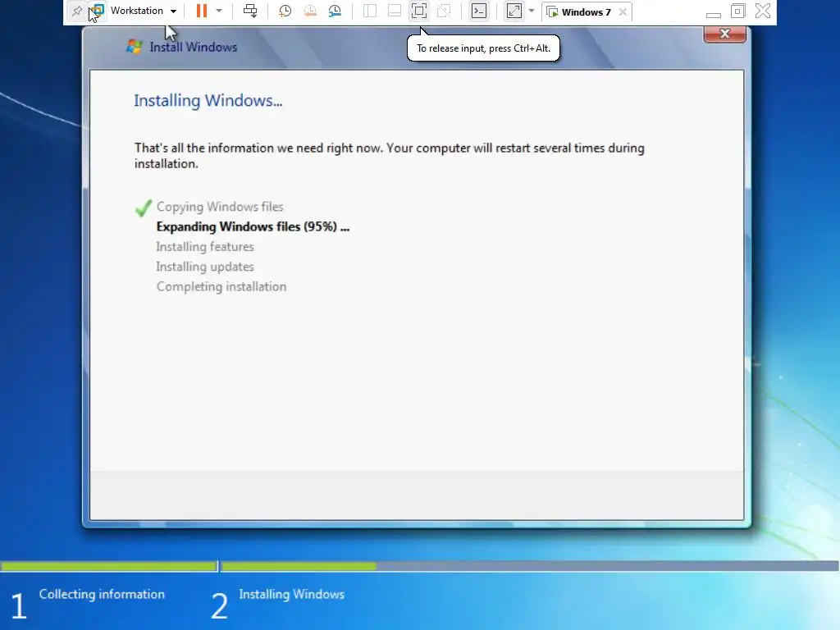Screen dimensions: 840x630
Task: Enter full screen mode icon
Action: coord(419,11)
